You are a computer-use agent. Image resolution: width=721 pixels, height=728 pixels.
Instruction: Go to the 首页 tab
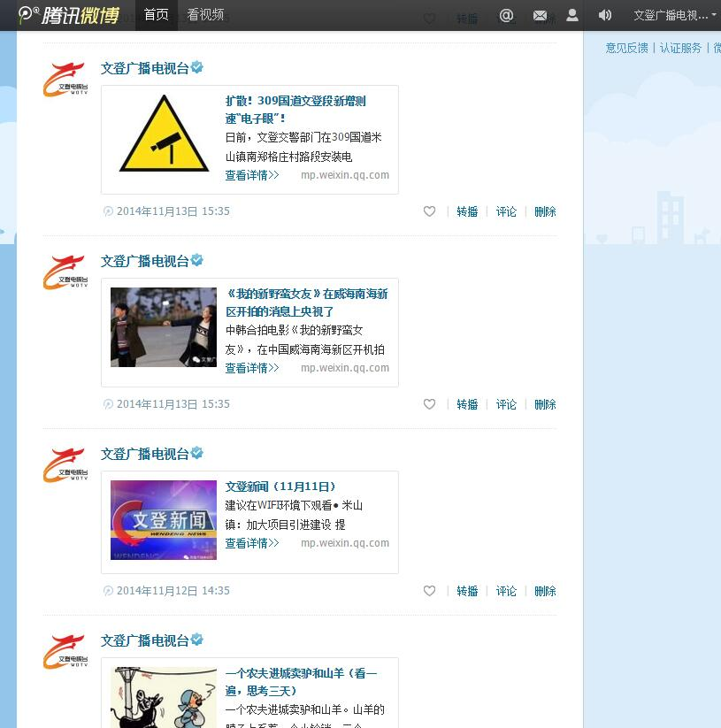tap(157, 15)
